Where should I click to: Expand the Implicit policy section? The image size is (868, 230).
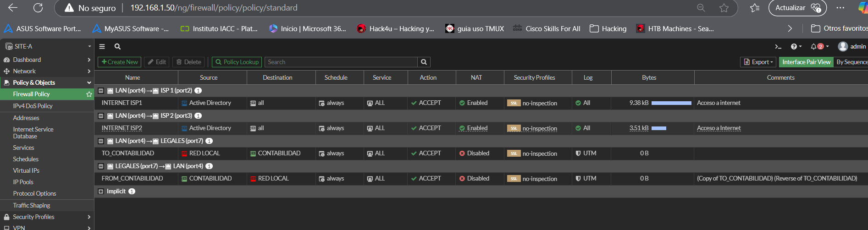point(101,192)
